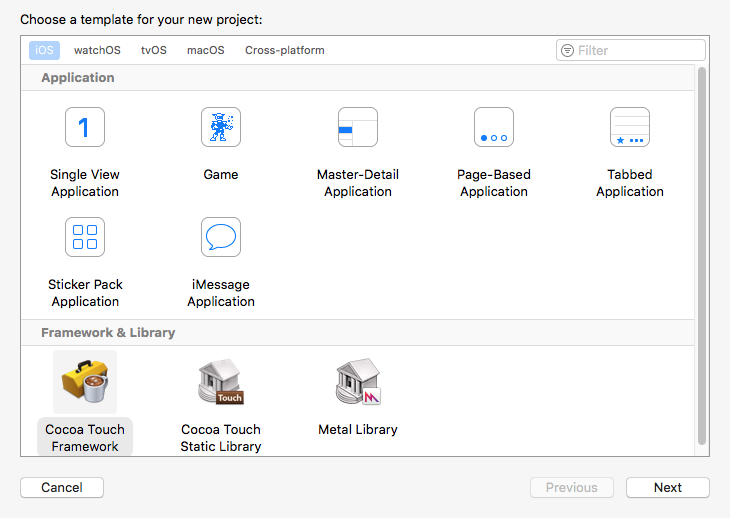This screenshot has height=518, width=730.
Task: Choose the Cocoa Touch Static Library icon
Action: click(x=221, y=381)
